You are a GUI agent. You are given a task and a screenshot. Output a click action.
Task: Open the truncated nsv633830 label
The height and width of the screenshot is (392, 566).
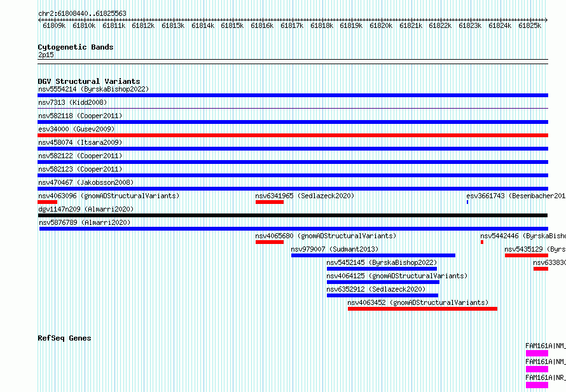(x=549, y=262)
